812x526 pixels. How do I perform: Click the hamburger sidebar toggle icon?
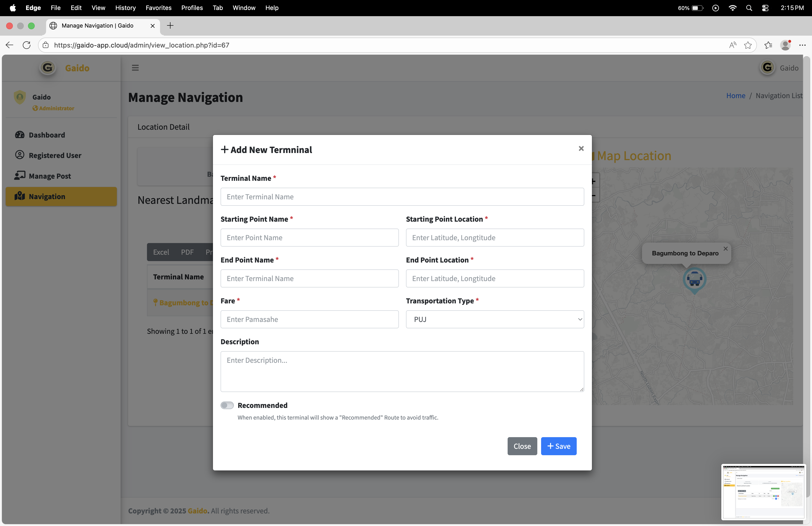pyautogui.click(x=135, y=67)
